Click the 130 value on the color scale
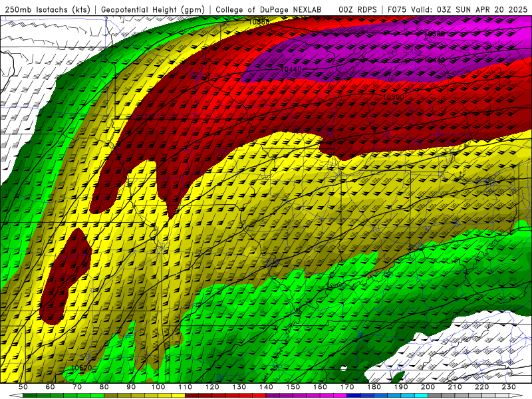This screenshot has height=399, width=532. [x=239, y=387]
